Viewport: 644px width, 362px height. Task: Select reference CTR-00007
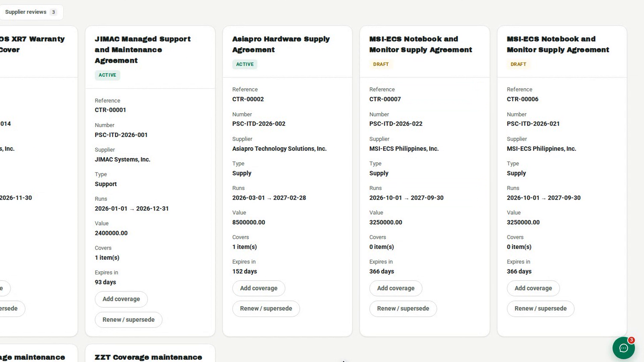coord(385,99)
